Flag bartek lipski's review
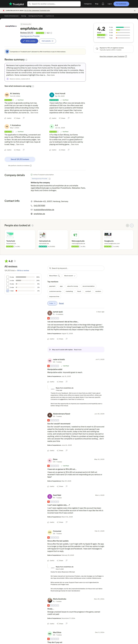138x644 pixels. coord(67,339)
